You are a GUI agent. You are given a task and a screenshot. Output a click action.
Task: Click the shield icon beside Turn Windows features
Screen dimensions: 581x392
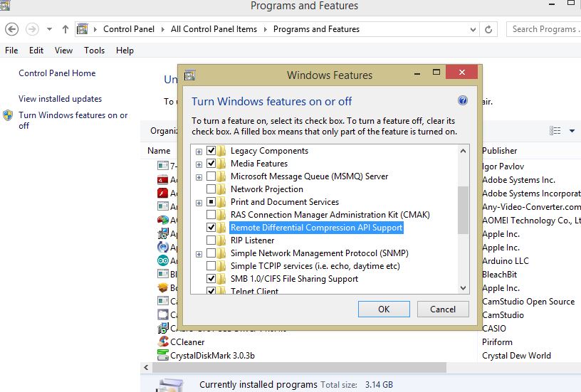pyautogui.click(x=8, y=115)
